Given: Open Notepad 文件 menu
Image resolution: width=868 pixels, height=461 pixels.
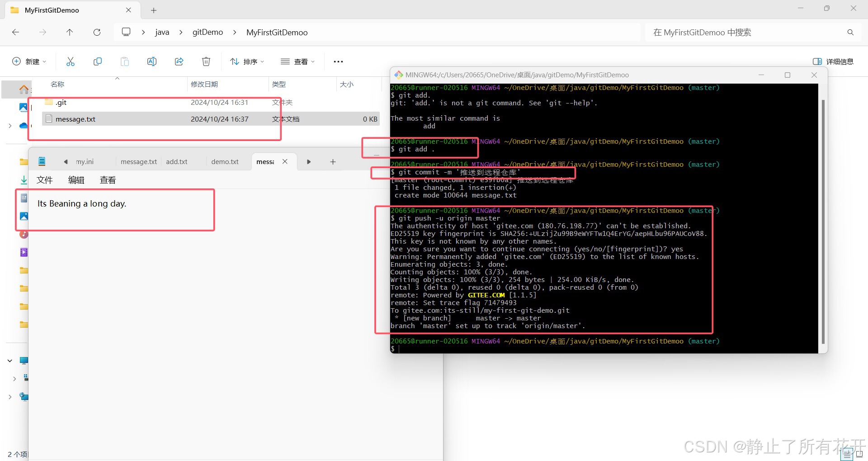Looking at the screenshot, I should click(x=45, y=180).
